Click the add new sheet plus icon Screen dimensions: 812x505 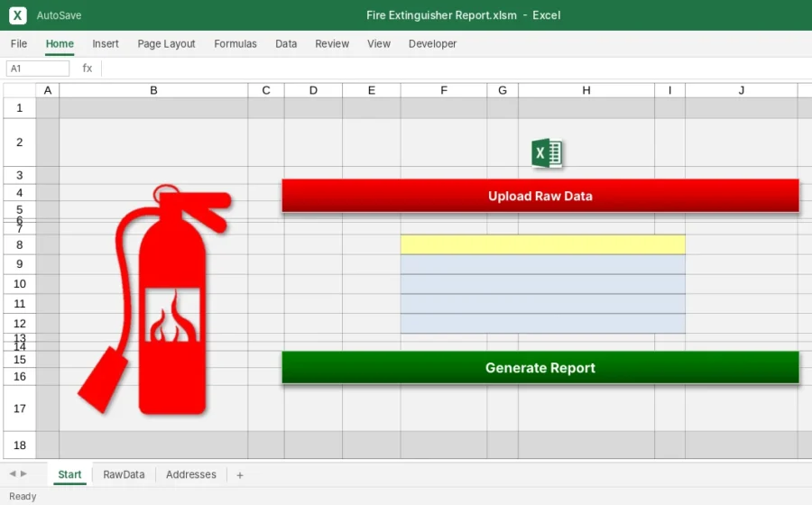(x=240, y=475)
